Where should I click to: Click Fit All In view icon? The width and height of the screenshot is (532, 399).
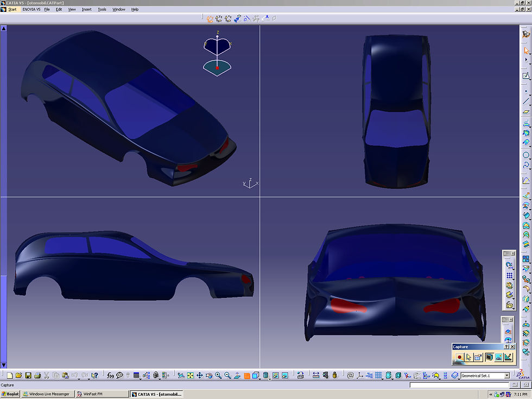coord(191,375)
